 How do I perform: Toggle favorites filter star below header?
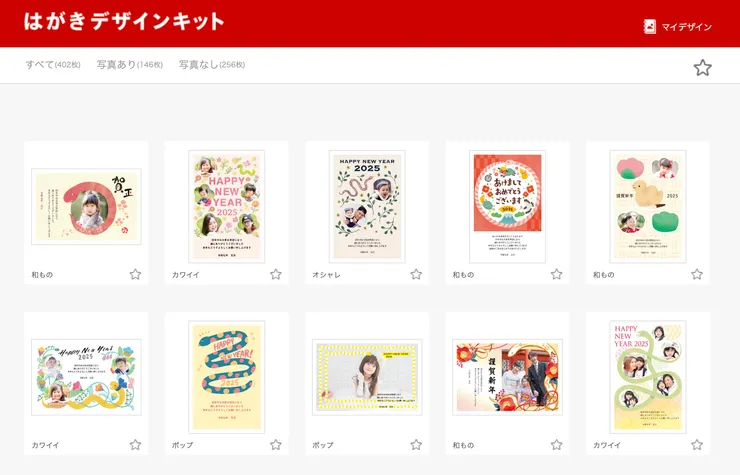tap(702, 68)
